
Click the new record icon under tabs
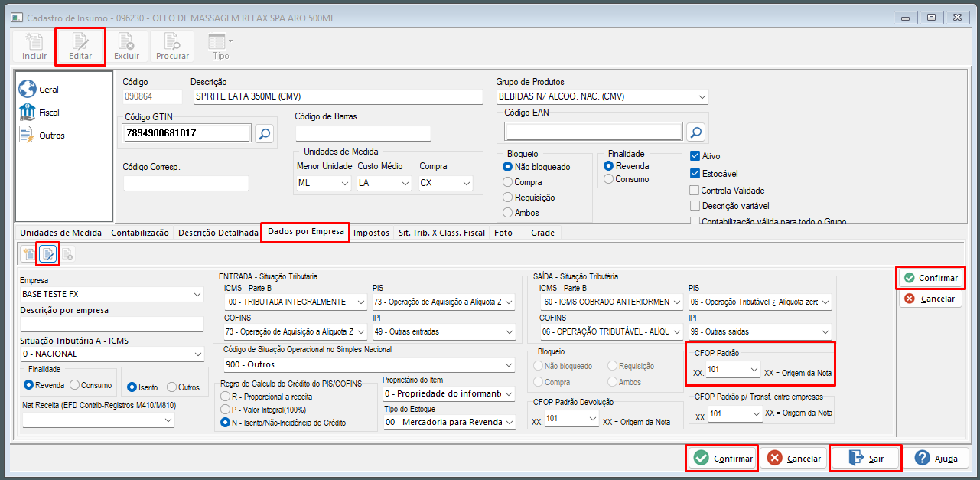point(29,254)
